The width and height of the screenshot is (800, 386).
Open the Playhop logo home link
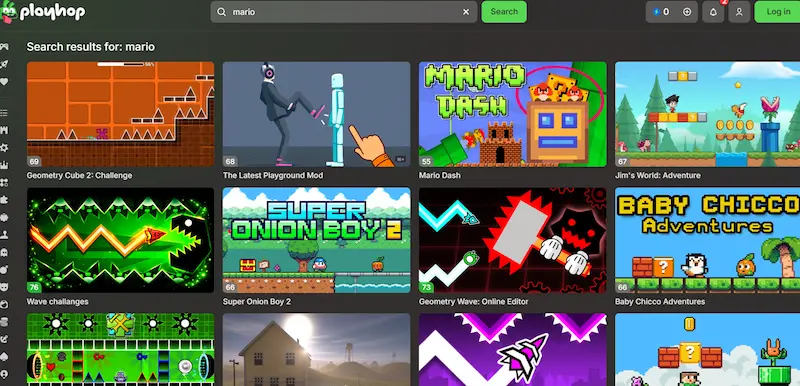(43, 12)
